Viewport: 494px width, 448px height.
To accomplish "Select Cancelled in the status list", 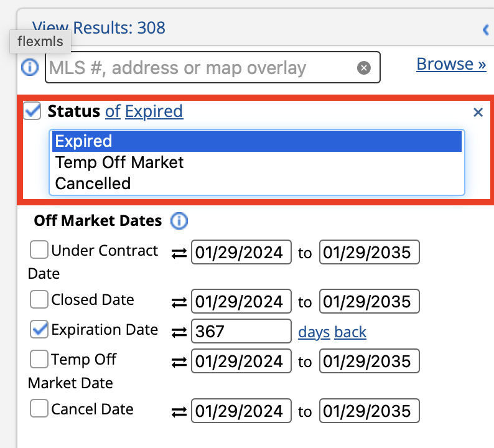I will (x=257, y=184).
